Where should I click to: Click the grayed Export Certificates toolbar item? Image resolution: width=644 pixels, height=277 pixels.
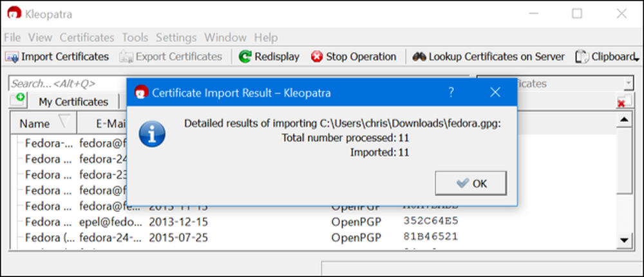tap(171, 56)
